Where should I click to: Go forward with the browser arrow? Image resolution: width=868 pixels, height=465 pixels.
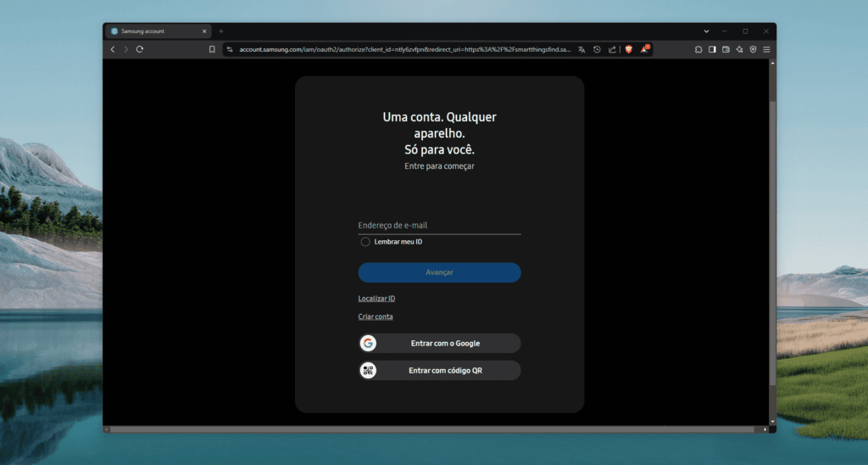pyautogui.click(x=125, y=49)
